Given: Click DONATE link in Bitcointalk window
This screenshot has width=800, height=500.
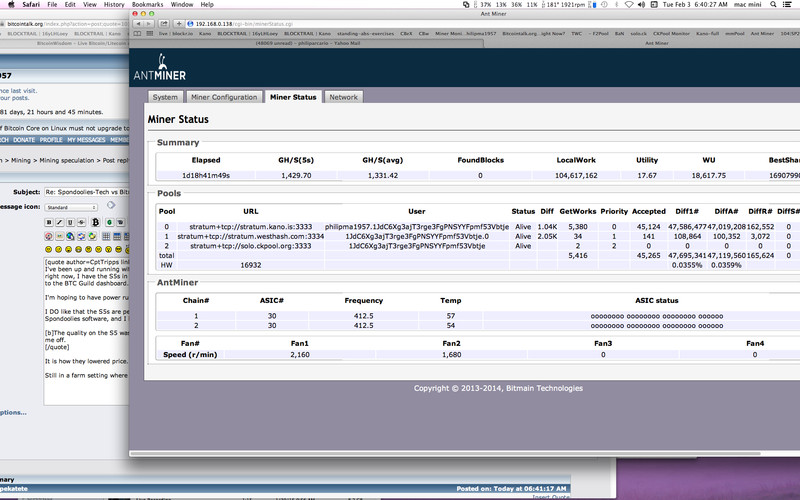Looking at the screenshot, I should click(x=24, y=140).
